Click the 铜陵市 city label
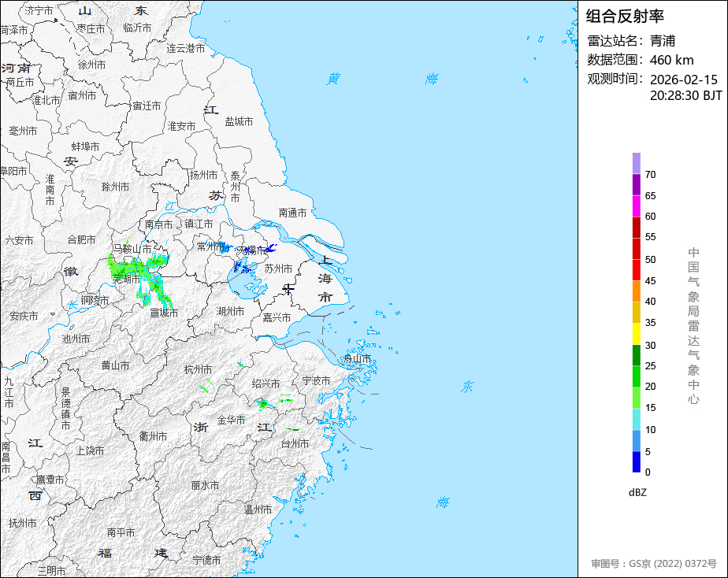The height and width of the screenshot is (578, 728). click(x=95, y=300)
